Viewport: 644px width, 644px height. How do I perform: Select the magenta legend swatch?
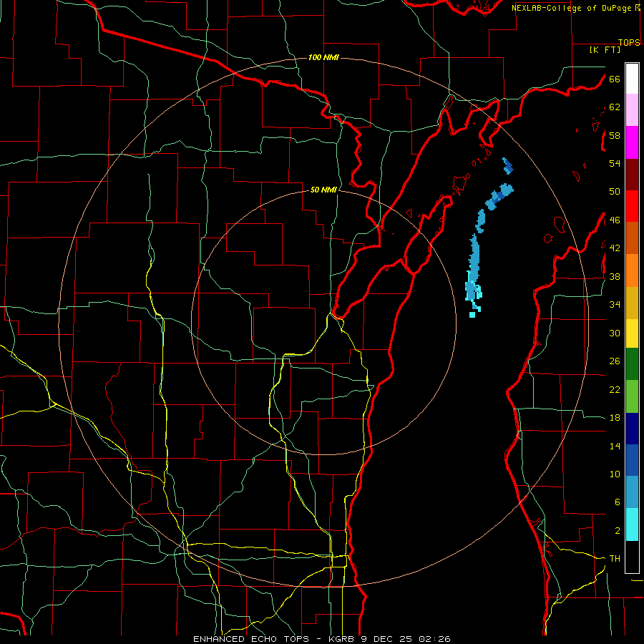coord(632,142)
